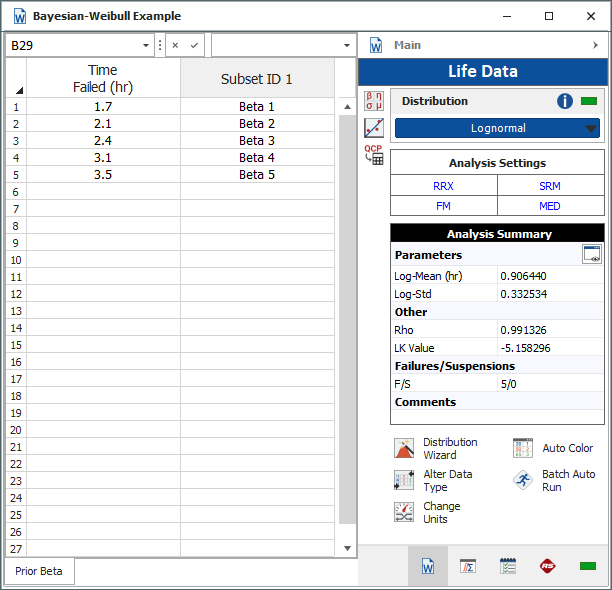The height and width of the screenshot is (590, 612).
Task: Launch the QCP calculator icon
Action: click(x=374, y=154)
